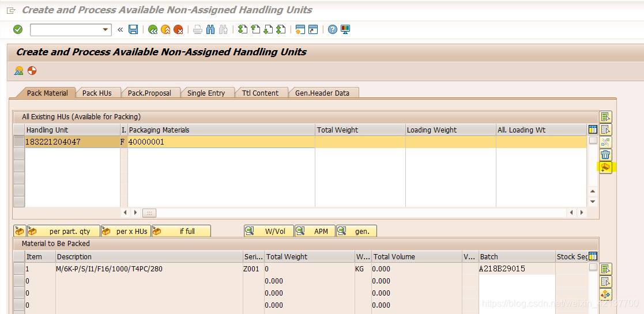644x314 pixels.
Task: Open the Pack.Proposal tab
Action: [149, 93]
